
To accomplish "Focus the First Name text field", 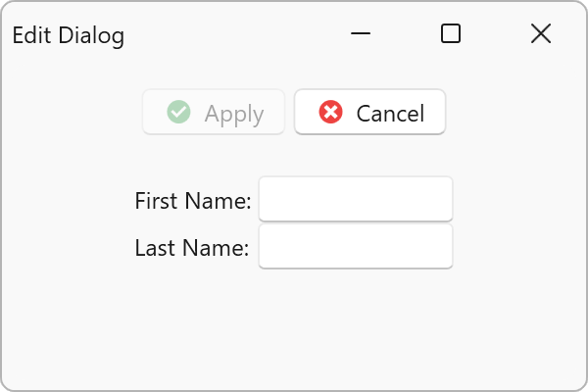I will pyautogui.click(x=355, y=200).
